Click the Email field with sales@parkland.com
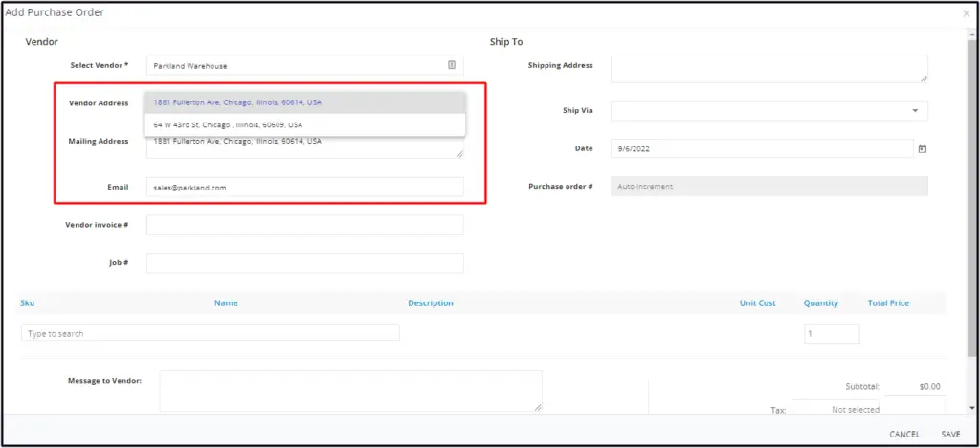 click(305, 187)
